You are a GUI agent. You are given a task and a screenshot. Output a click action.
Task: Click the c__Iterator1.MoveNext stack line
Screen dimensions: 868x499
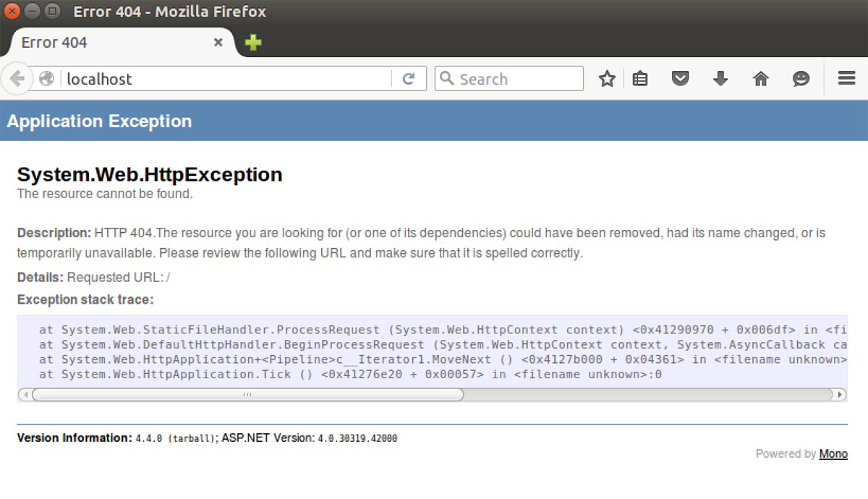[443, 359]
